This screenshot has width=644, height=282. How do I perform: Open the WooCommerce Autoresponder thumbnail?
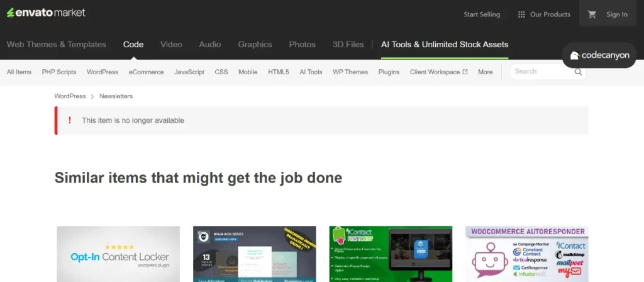pos(527,254)
